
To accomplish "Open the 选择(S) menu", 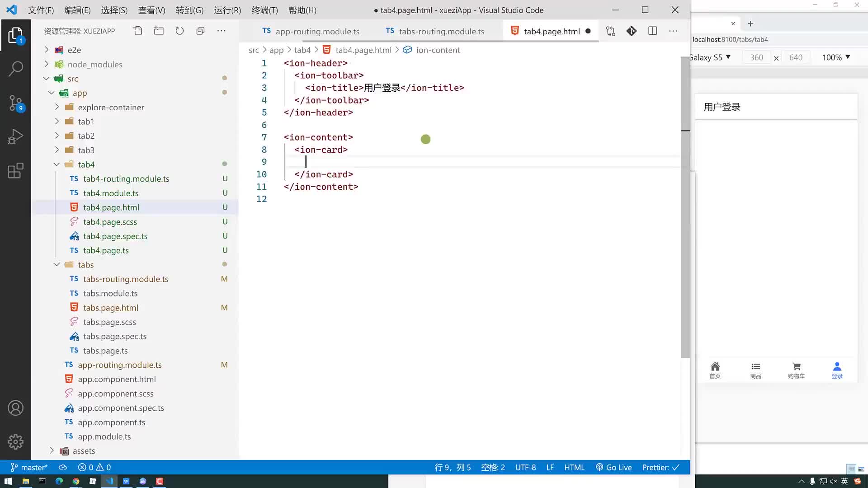I will 114,10.
